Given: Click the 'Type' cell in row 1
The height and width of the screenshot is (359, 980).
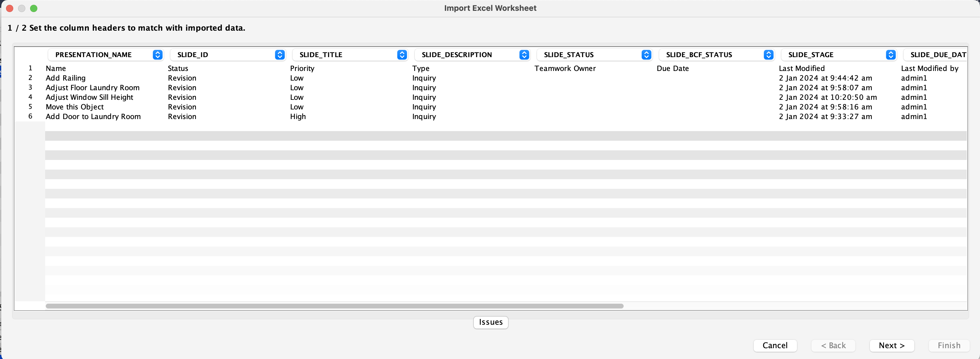Looking at the screenshot, I should point(421,68).
